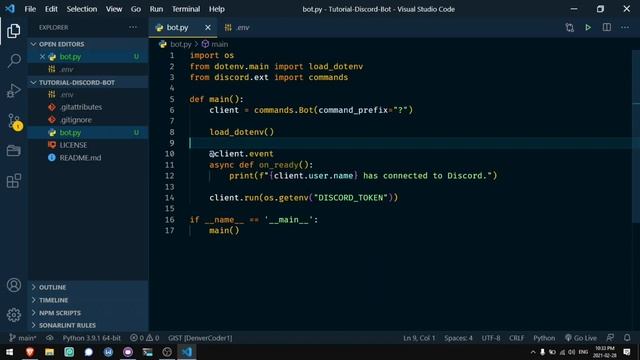Open the Windows action center icon
Image resolution: width=640 pixels, height=360 pixels.
coord(627,352)
